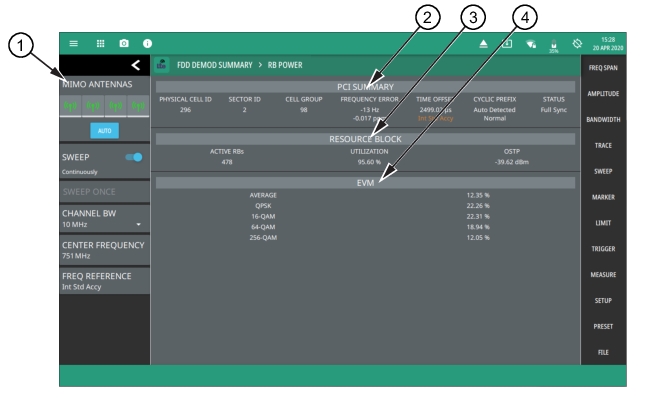Toggle the continuous SWEEP switch
Viewport: 651px width, 398px height.
click(134, 157)
